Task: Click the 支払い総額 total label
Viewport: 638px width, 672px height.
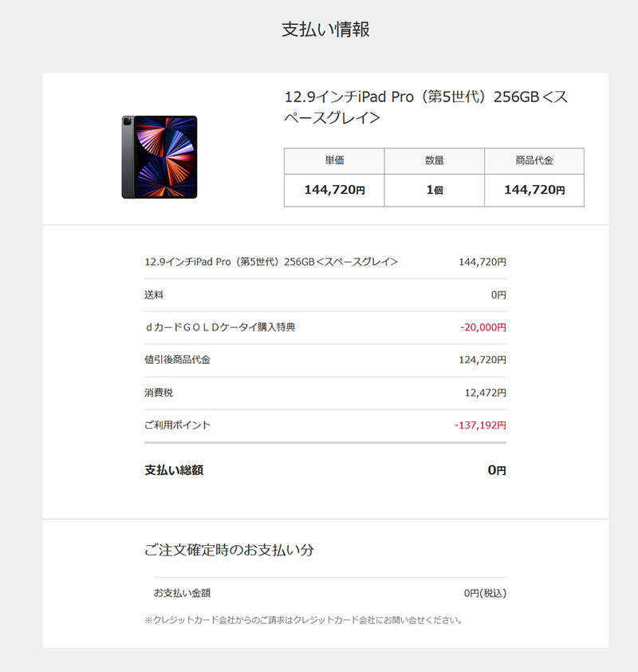Action: click(x=174, y=470)
